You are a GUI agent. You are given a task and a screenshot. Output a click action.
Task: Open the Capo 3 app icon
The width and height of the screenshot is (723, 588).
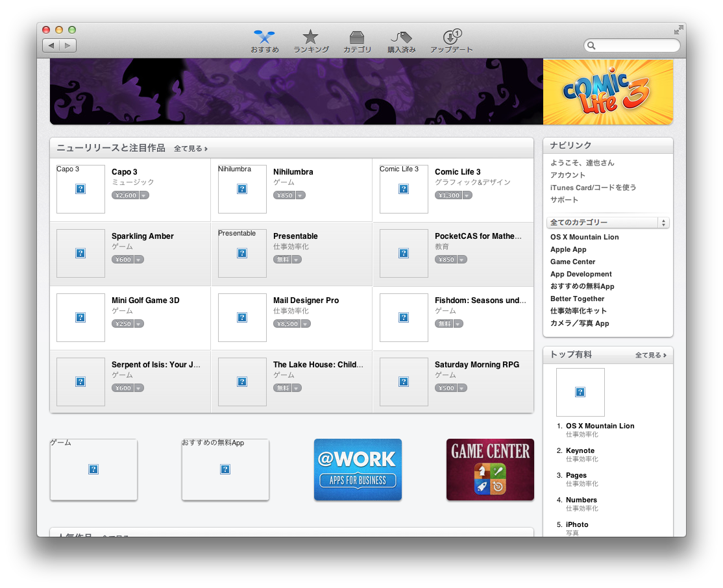[80, 189]
